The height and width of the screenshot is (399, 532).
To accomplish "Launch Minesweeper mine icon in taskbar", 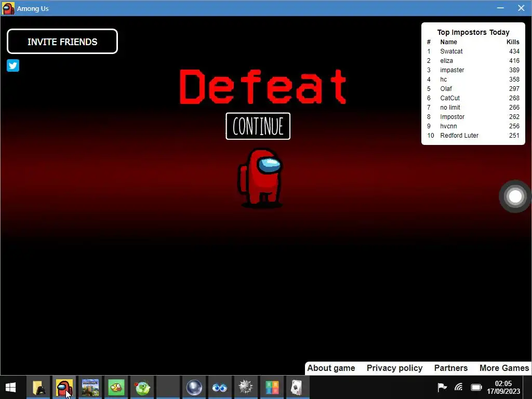I will (x=246, y=387).
